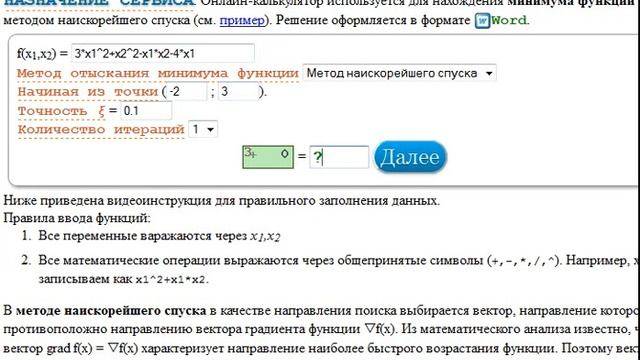Click the 'Начиная из точки' label
This screenshot has width=640, height=360.
[88, 92]
